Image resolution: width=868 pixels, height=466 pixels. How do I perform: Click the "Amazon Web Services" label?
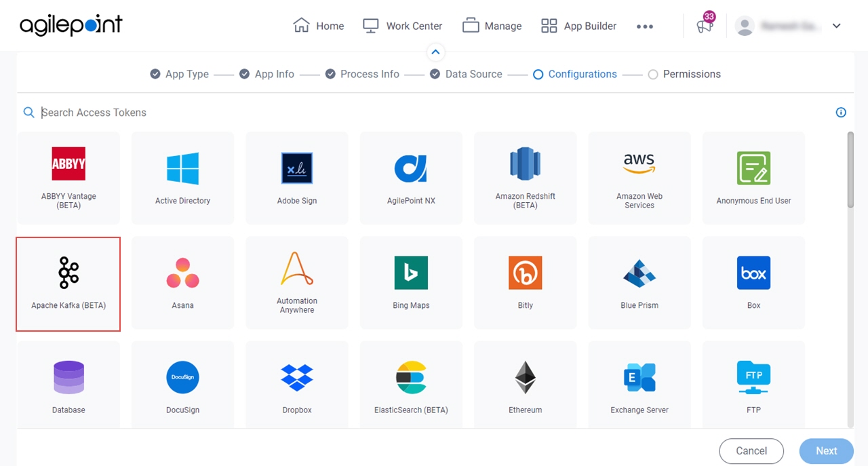(639, 201)
